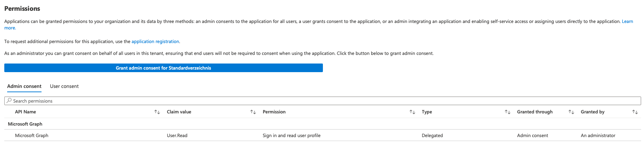Click Grant admin consent for Standardverzeichnis
This screenshot has height=150, width=644.
[x=163, y=68]
